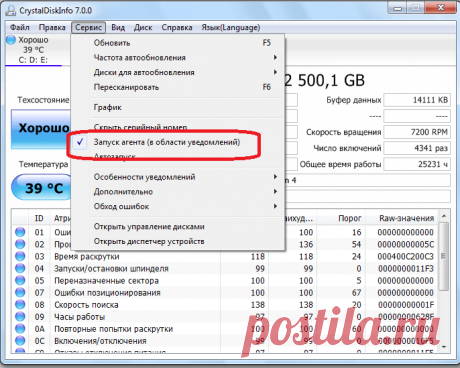This screenshot has height=368, width=460.
Task: Click the Запуски/остановки шпинделя attribute name
Action: coord(111,268)
